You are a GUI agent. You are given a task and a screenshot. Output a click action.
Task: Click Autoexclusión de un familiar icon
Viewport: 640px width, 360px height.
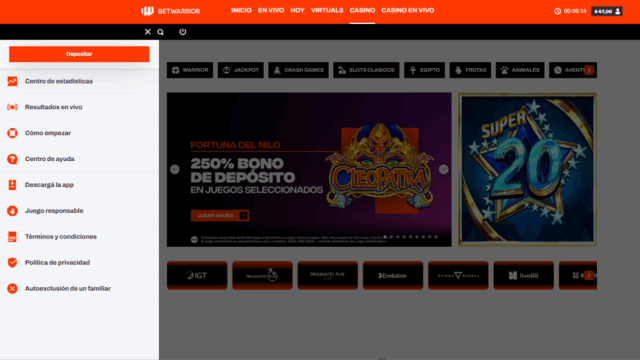tap(12, 289)
